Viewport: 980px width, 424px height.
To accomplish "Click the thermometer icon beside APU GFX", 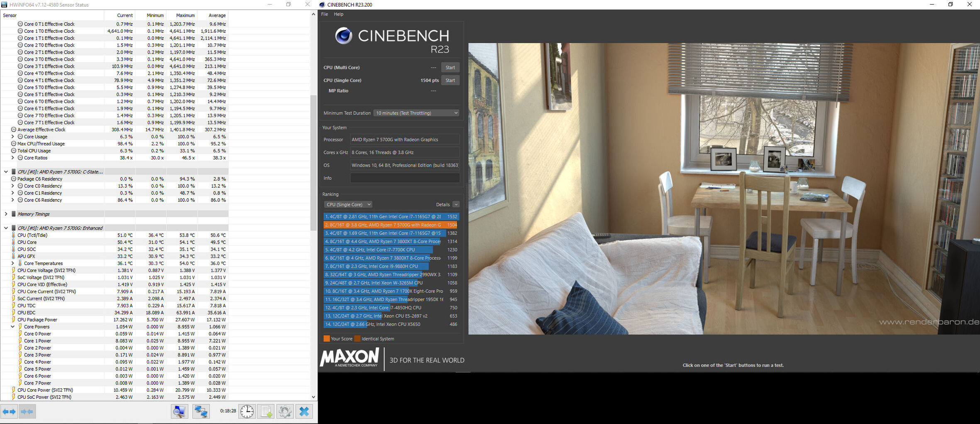I will click(13, 256).
